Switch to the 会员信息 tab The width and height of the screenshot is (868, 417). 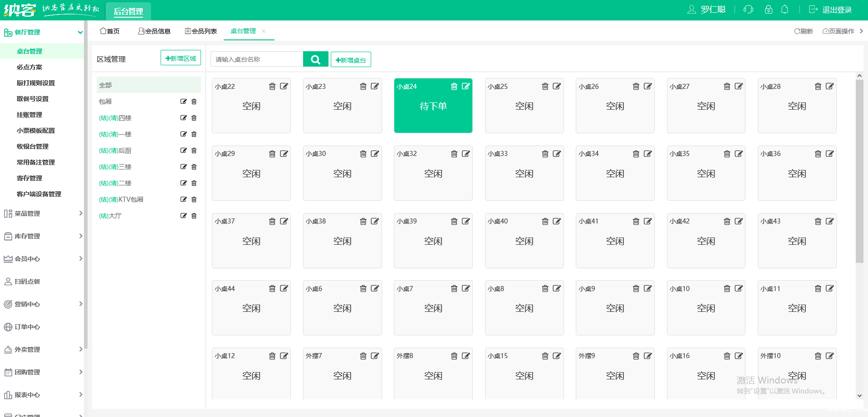[154, 31]
